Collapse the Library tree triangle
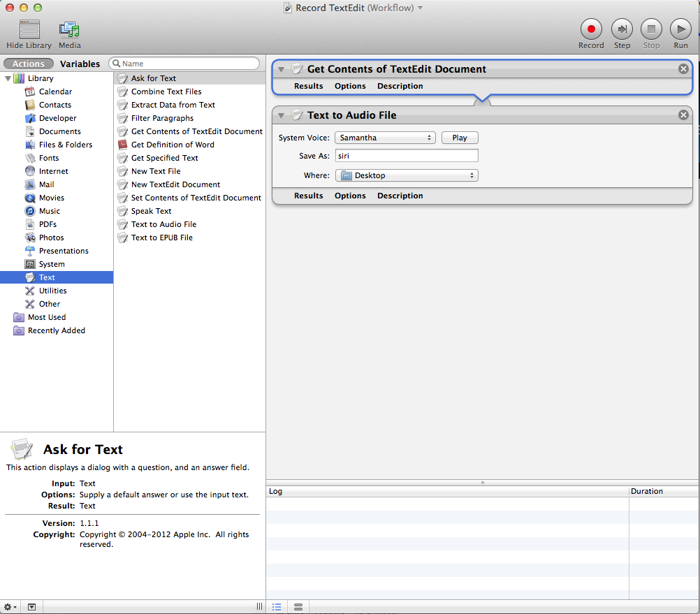Screen dimensions: 700x614 click(7, 78)
